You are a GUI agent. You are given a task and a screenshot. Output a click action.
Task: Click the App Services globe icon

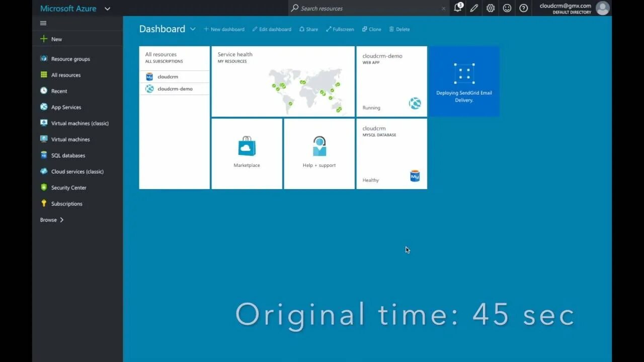coord(44,107)
